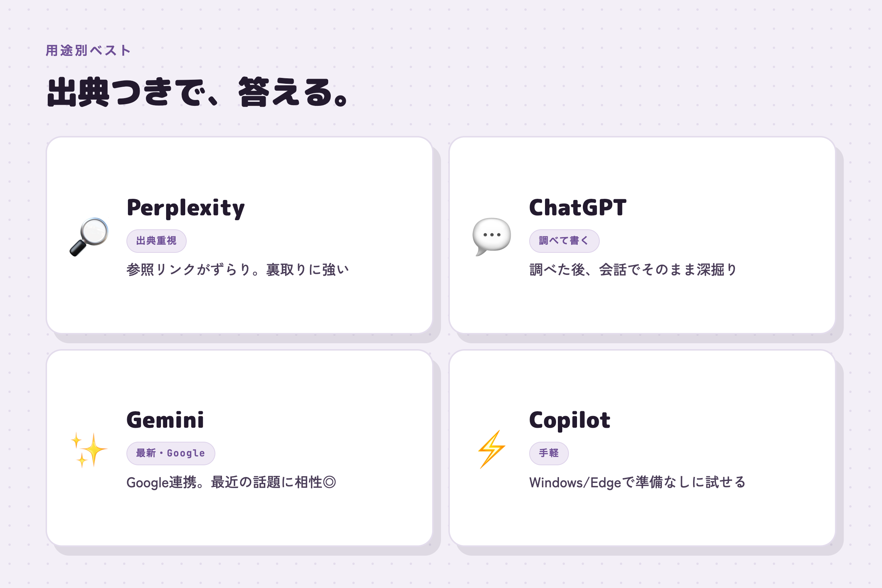
Task: Click the ChatGPT description 調べた後、会話でそのまま深掘り
Action: [x=633, y=270]
